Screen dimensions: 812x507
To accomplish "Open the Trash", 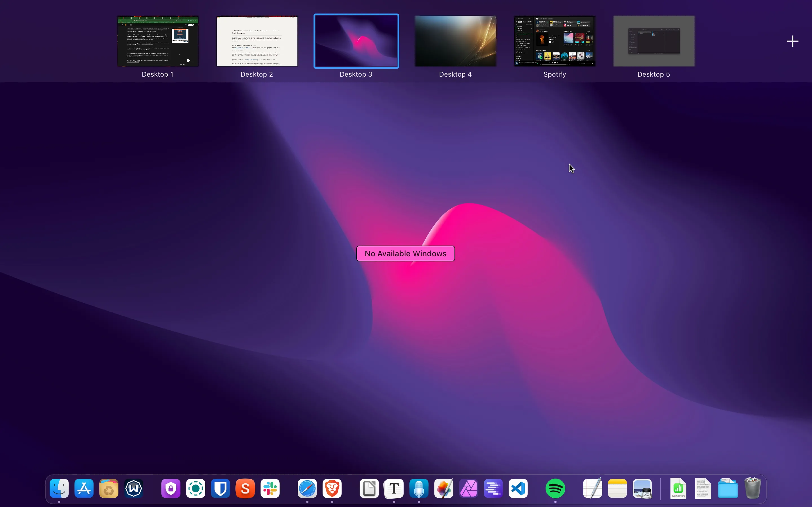I will [753, 489].
